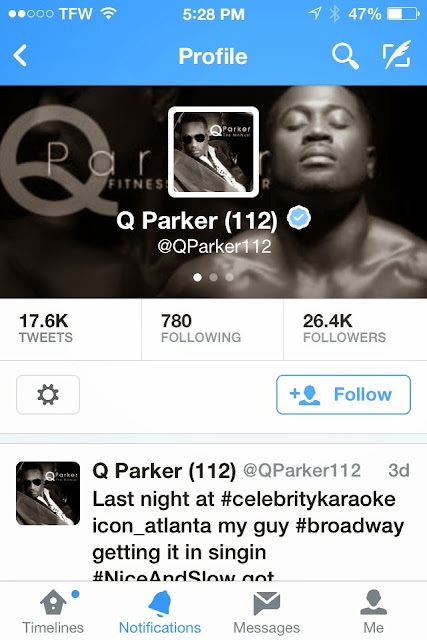Follow Q Parker (112)
The height and width of the screenshot is (640, 427).
tap(343, 395)
